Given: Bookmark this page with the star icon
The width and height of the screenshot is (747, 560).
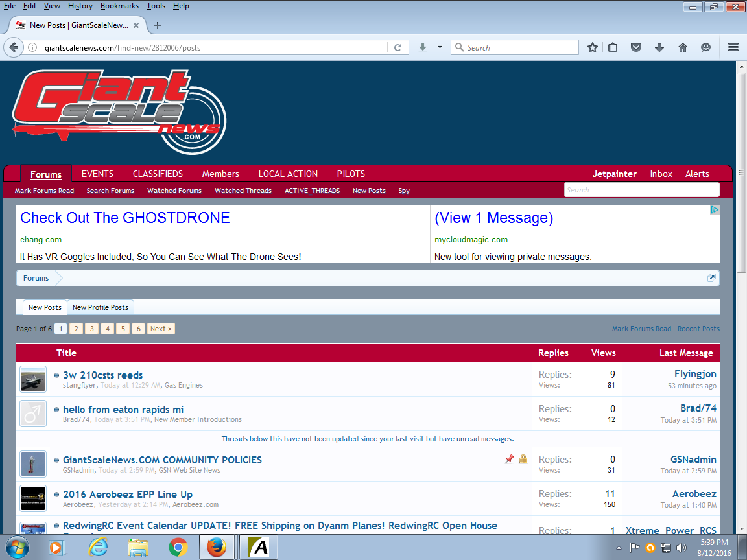Looking at the screenshot, I should tap(593, 47).
